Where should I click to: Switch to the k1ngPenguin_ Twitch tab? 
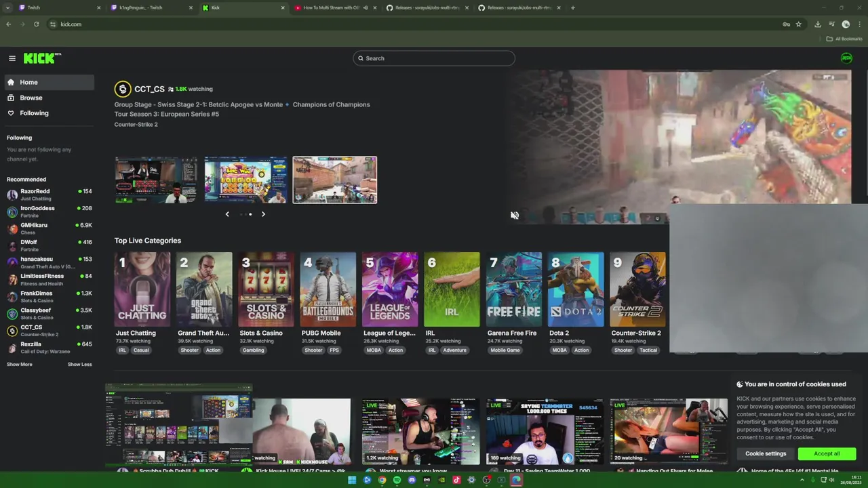[x=151, y=7]
